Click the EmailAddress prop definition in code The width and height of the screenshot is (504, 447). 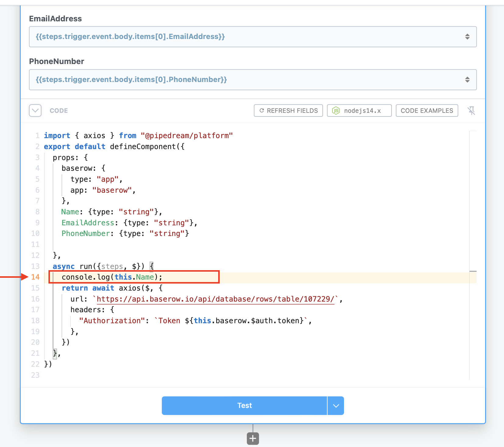coord(130,223)
